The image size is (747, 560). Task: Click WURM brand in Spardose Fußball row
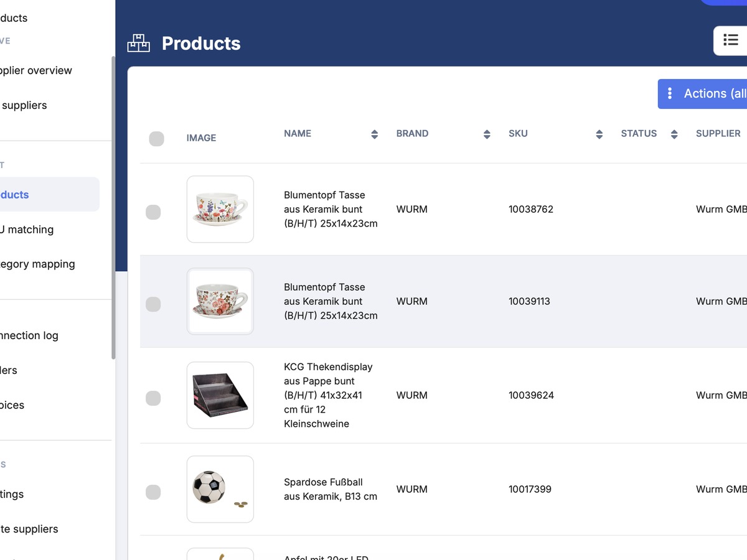[412, 489]
